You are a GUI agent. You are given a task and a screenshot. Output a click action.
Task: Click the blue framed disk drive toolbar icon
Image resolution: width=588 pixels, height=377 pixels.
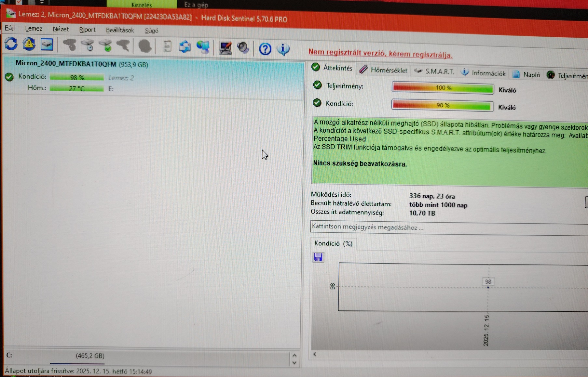[x=47, y=45]
